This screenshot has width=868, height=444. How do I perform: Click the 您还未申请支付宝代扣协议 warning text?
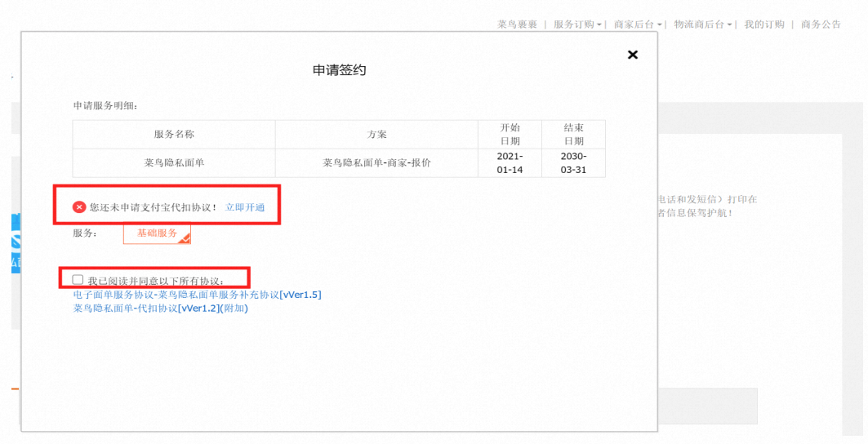(x=153, y=207)
